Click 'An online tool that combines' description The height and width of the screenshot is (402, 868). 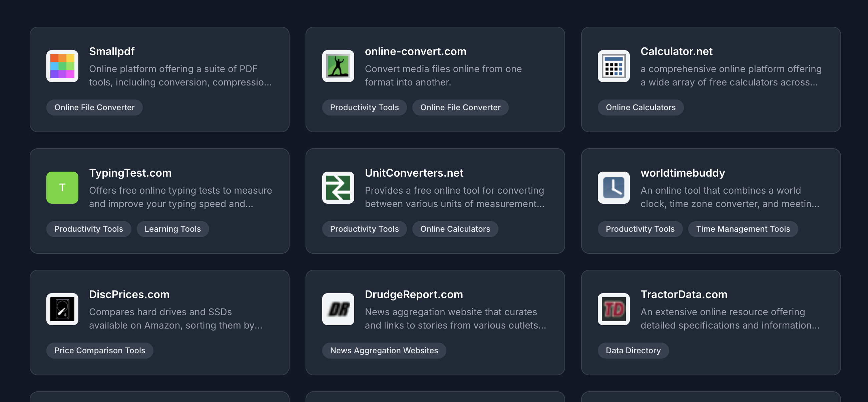pos(730,197)
